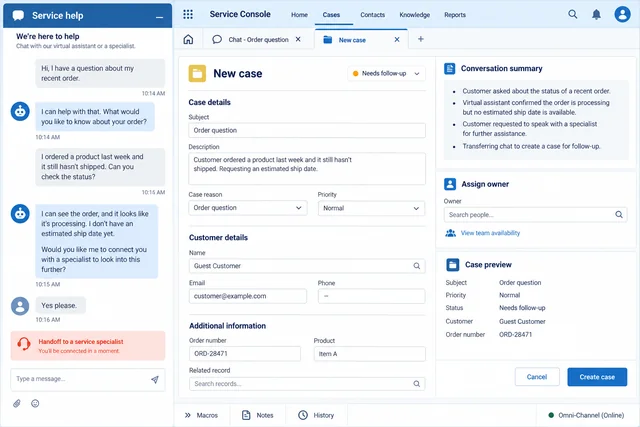The image size is (640, 427).
Task: Click the team availability people icon
Action: 451,233
